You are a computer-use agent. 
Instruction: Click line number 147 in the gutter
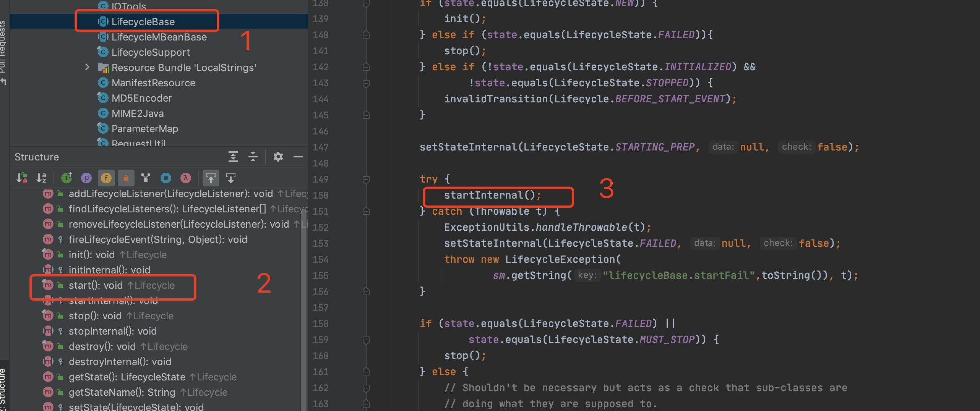click(321, 147)
